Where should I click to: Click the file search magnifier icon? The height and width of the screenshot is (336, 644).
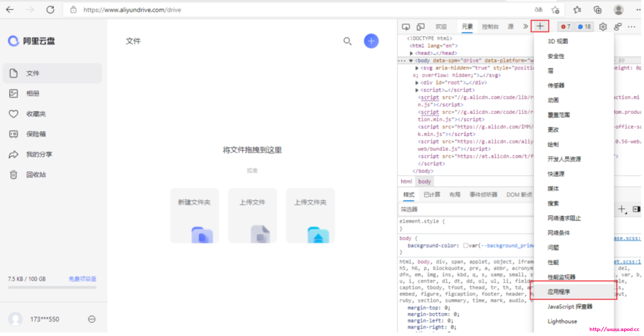click(x=347, y=41)
